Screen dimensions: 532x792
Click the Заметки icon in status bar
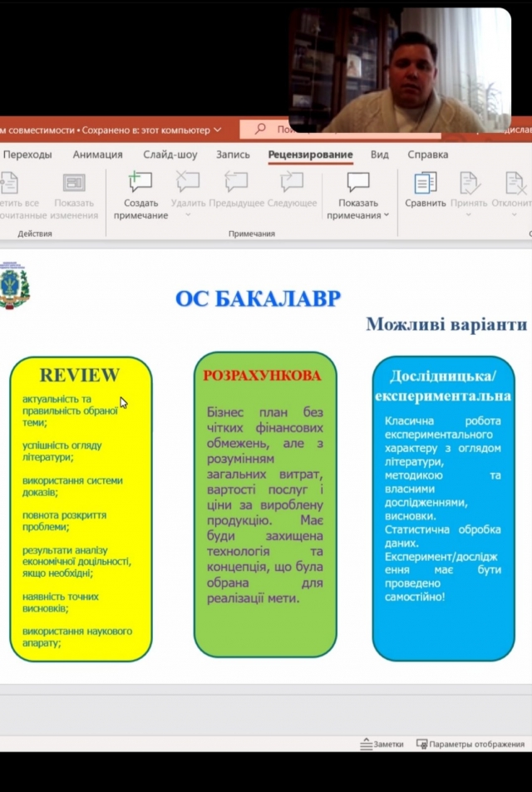coord(366,744)
